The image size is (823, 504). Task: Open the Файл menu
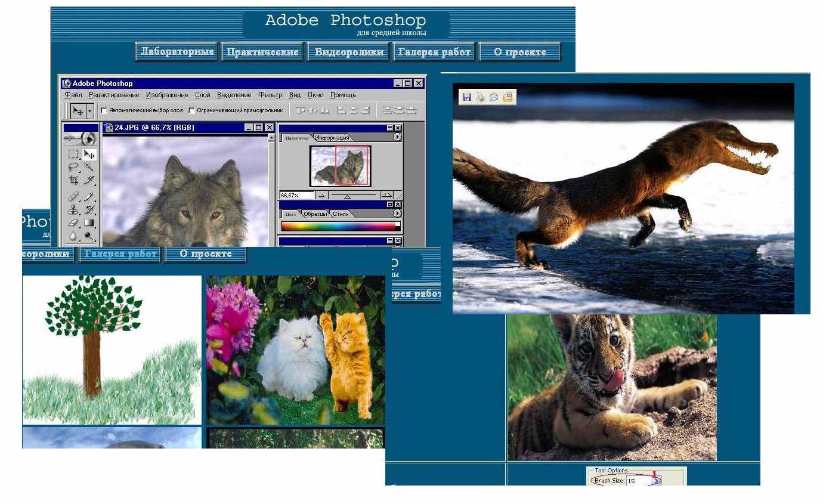click(x=73, y=95)
